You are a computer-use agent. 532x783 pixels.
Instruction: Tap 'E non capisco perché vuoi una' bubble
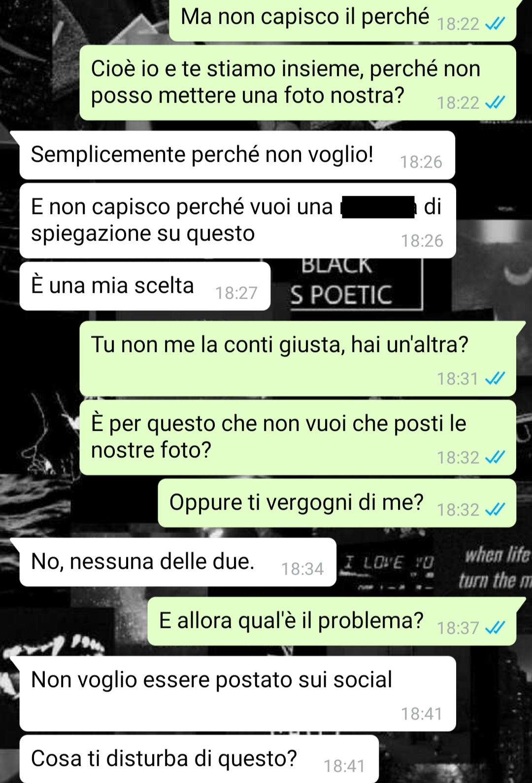click(237, 221)
